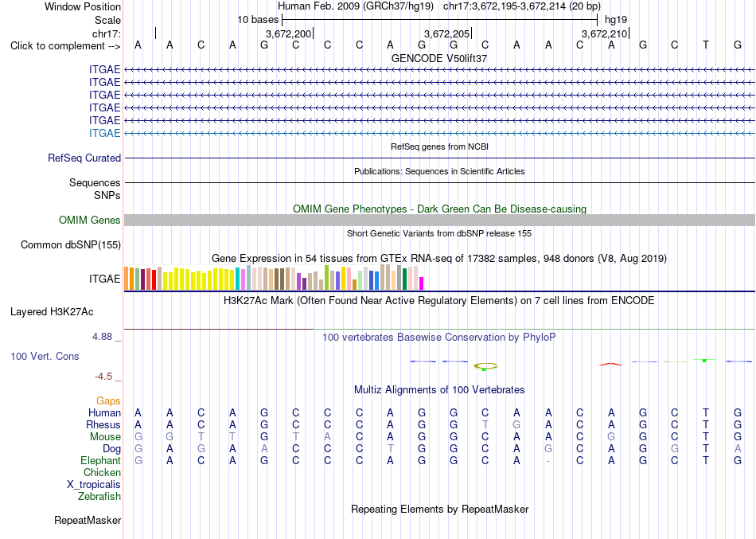
Task: Select the Dog alignment row label
Action: coord(111,449)
